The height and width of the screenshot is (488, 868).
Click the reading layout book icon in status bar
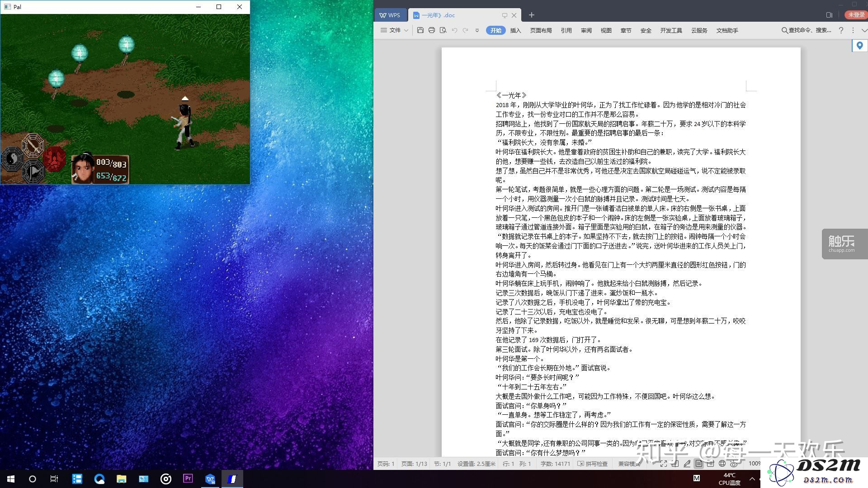click(675, 464)
